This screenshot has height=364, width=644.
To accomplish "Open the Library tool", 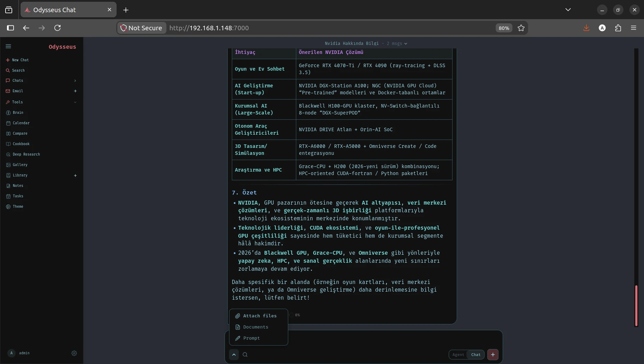I will pyautogui.click(x=20, y=175).
